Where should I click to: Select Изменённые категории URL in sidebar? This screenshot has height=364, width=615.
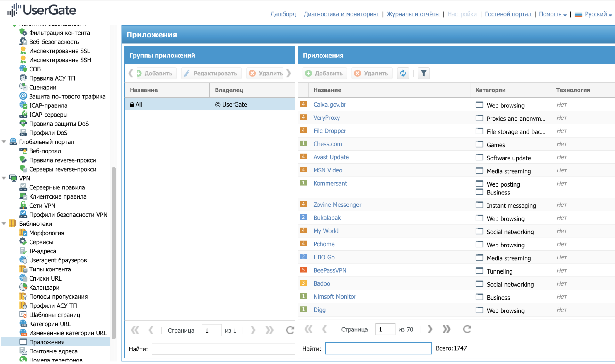[68, 333]
